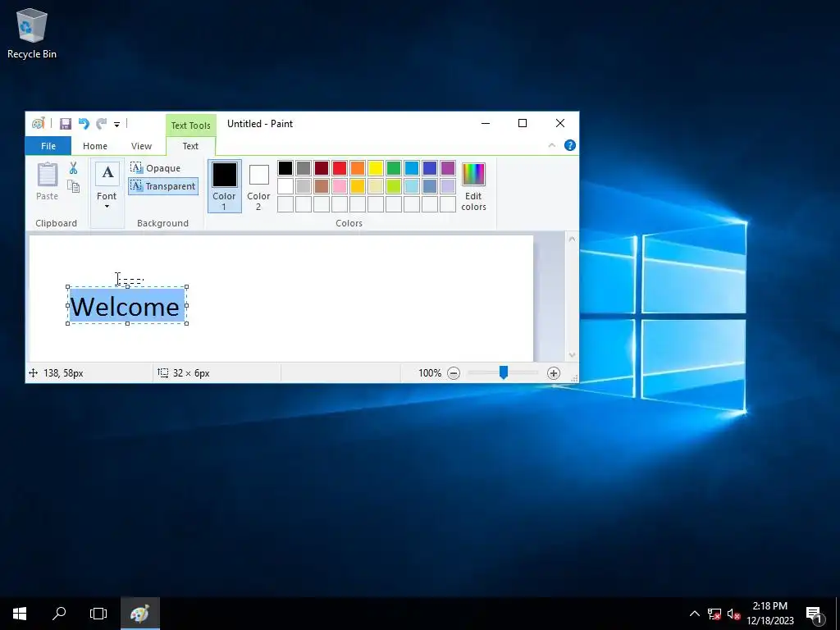Viewport: 840px width, 630px height.
Task: Pick the black color swatch
Action: tap(285, 168)
